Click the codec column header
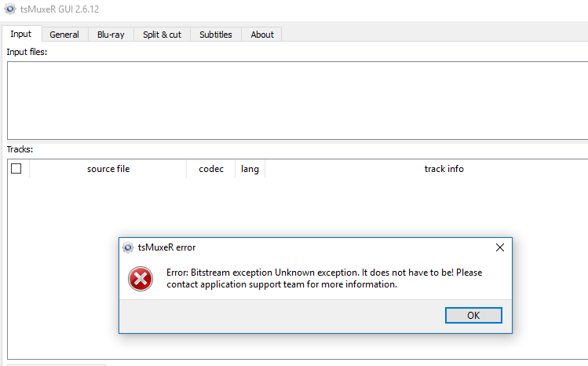The width and height of the screenshot is (588, 366). [x=211, y=169]
